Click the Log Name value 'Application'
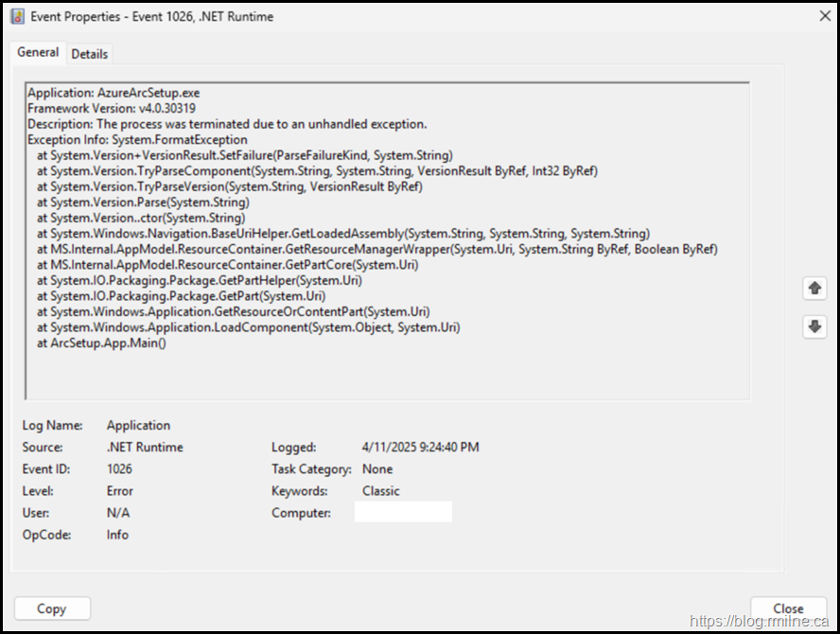Screen dimensions: 840x634 coord(138,426)
